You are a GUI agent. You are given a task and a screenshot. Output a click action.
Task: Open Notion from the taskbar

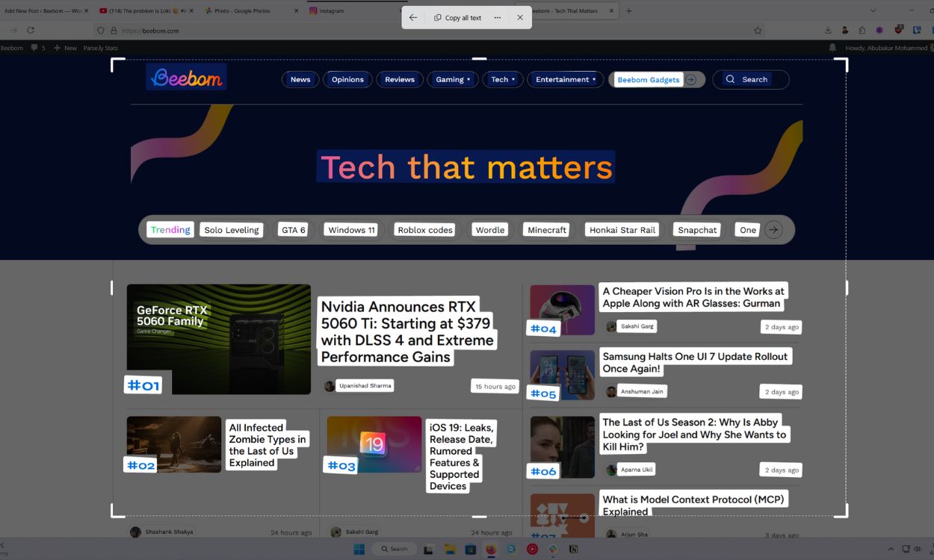(572, 549)
